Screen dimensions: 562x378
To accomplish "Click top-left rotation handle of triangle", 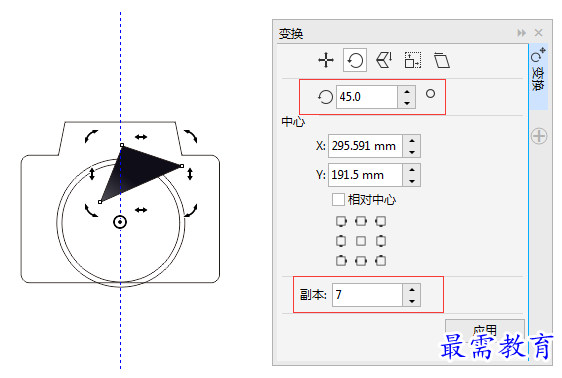I will [91, 137].
